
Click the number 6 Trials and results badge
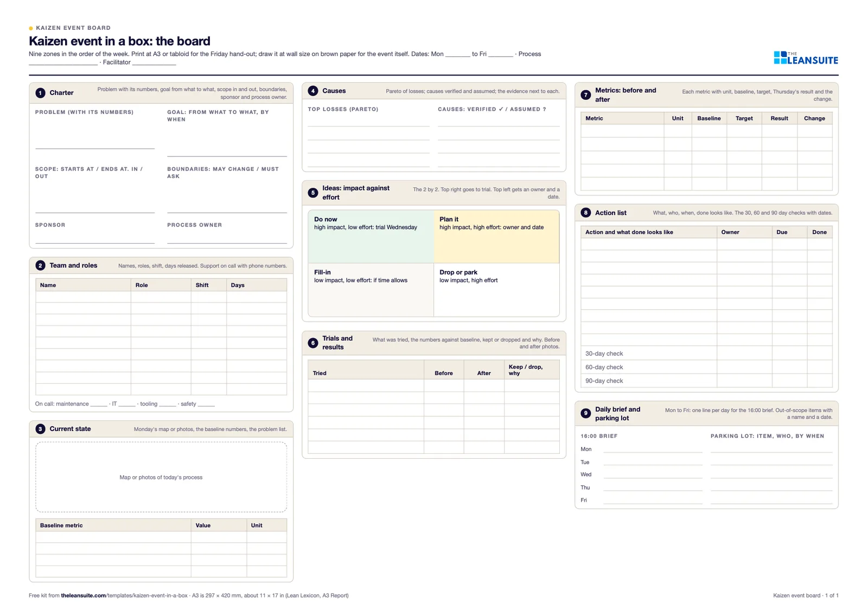[x=313, y=343]
